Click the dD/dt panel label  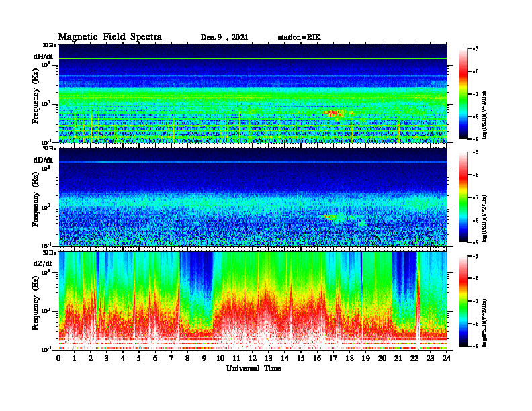(x=43, y=160)
